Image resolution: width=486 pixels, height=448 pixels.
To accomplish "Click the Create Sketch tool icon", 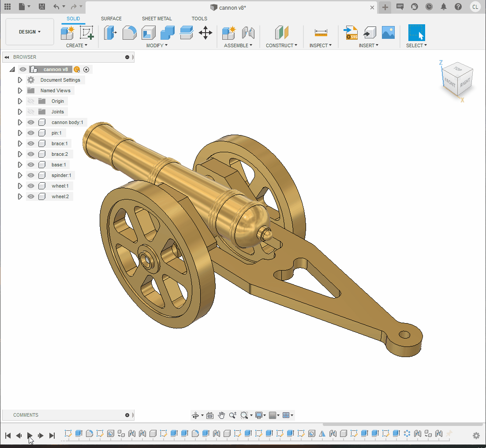I will click(86, 33).
